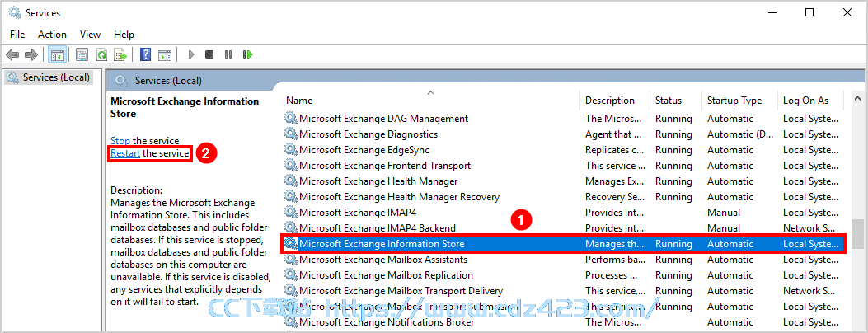Viewport: 868px width, 333px height.
Task: Toggle the Show/Hide Action Pane toolbar icon
Action: [164, 54]
